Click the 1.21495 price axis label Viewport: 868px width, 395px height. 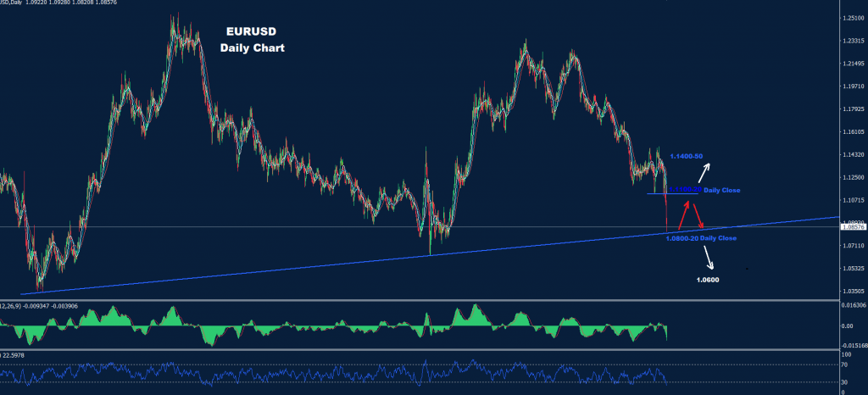click(854, 64)
